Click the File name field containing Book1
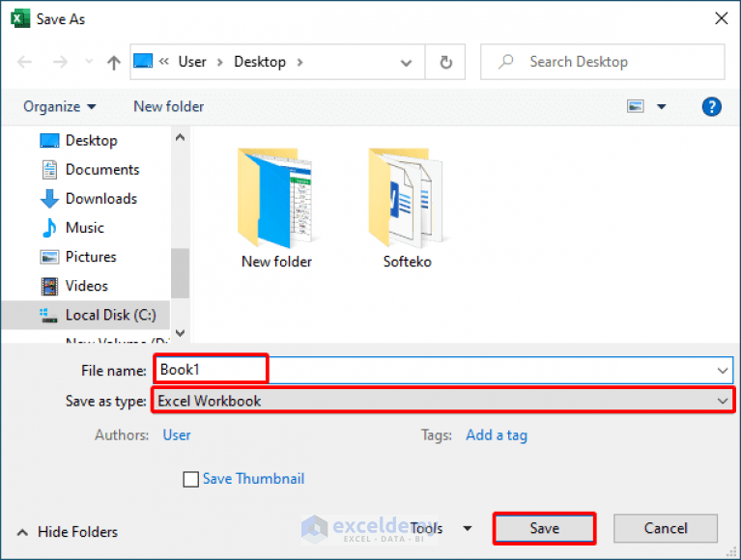Image resolution: width=741 pixels, height=560 pixels. tap(443, 370)
